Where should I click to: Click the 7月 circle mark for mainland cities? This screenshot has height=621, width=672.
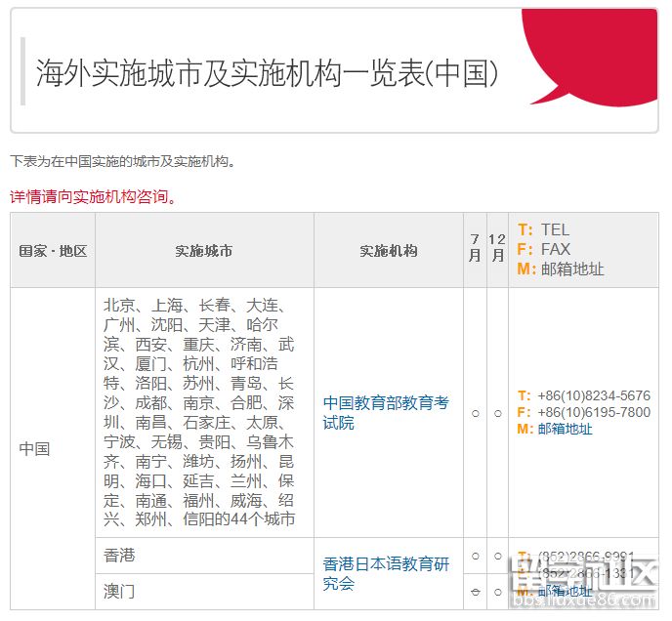tap(476, 414)
